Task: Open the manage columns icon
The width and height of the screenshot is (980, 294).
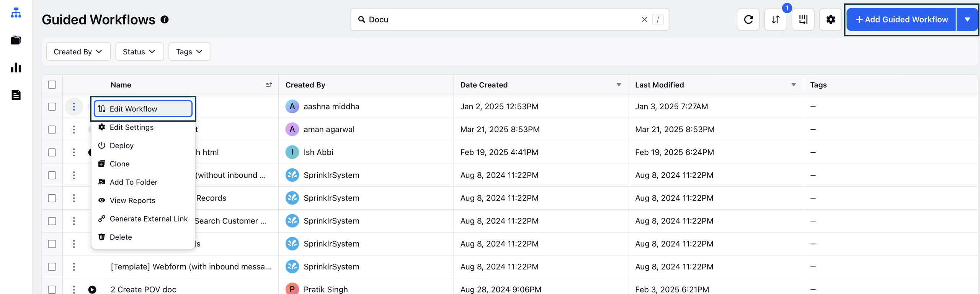Action: pyautogui.click(x=803, y=20)
